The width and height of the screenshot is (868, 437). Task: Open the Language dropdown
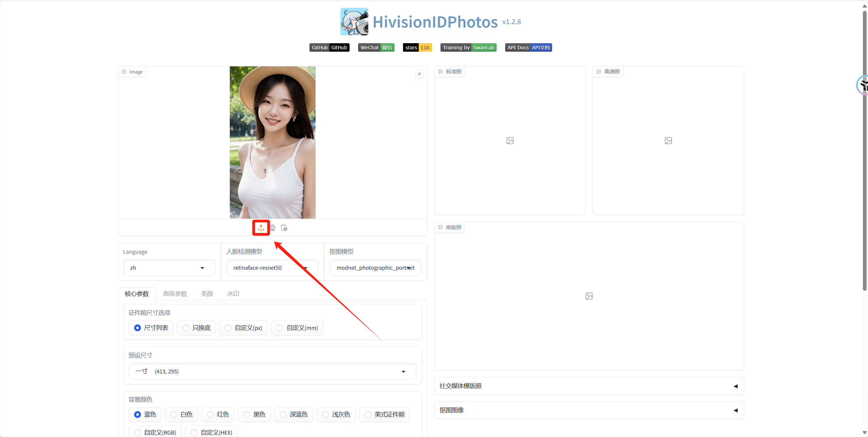[169, 268]
